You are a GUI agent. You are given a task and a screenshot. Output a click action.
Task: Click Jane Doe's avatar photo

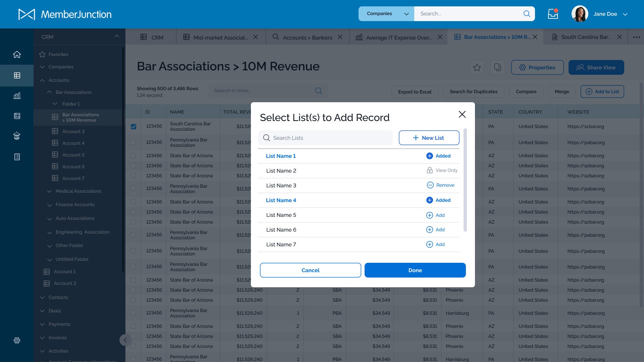click(580, 14)
